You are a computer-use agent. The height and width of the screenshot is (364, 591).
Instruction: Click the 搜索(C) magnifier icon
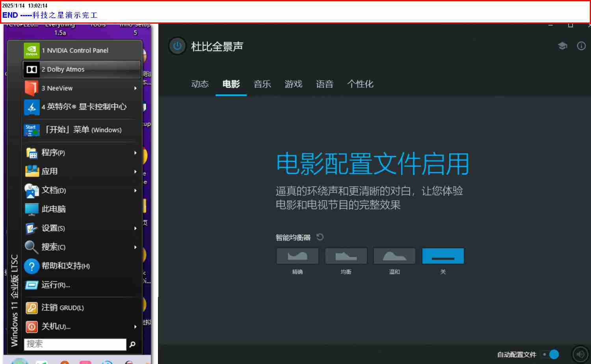click(x=32, y=247)
